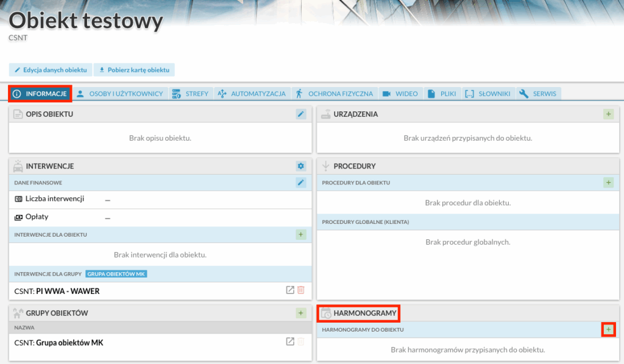Open the Wideo tab
Screen dimensions: 624x364
(400, 94)
